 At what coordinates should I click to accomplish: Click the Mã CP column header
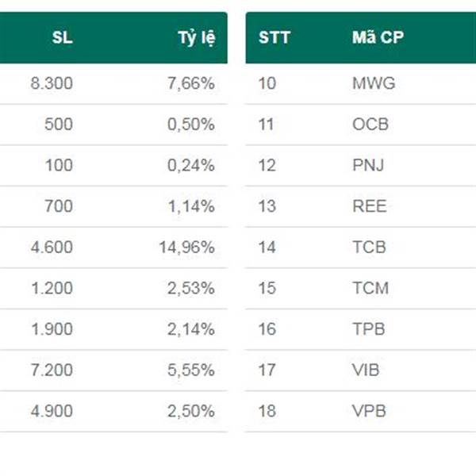pyautogui.click(x=378, y=37)
